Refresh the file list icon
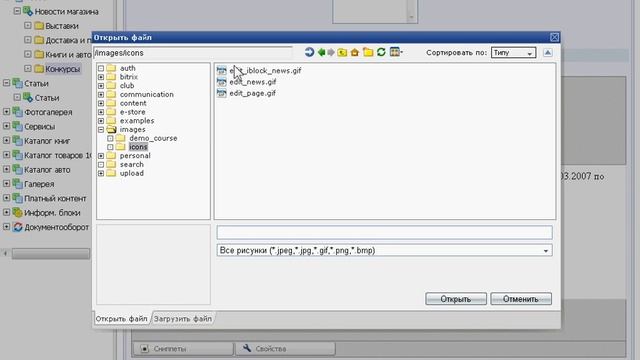The width and height of the screenshot is (640, 360). (x=381, y=52)
